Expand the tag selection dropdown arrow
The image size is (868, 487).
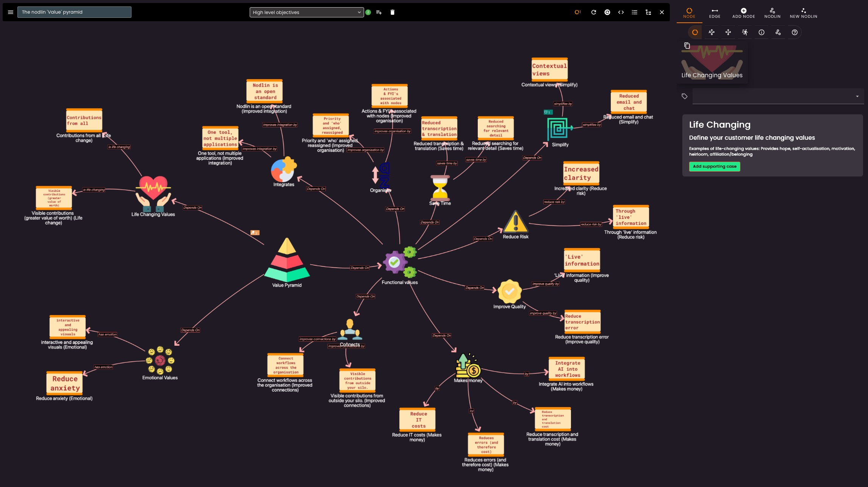[857, 96]
